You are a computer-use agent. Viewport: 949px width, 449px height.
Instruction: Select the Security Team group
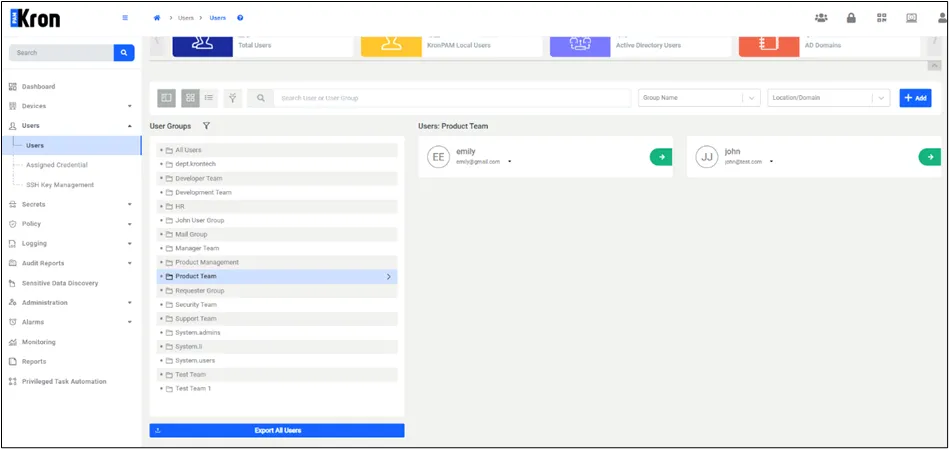277,304
